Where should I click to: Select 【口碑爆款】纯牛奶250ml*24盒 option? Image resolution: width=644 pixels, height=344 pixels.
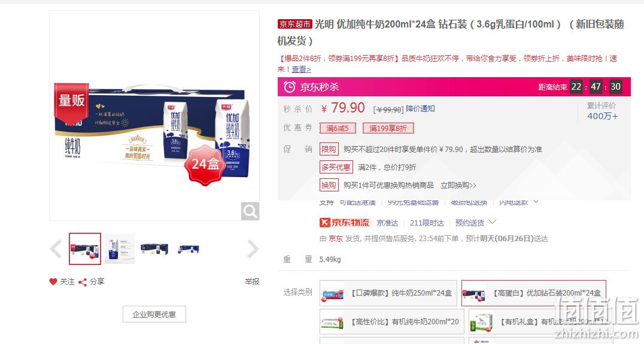388,293
